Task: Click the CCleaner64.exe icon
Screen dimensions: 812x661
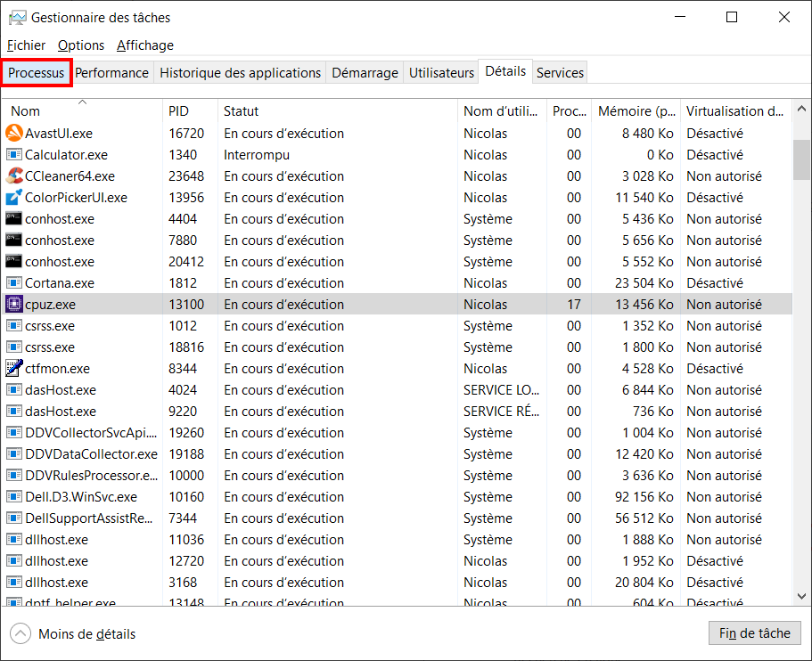Action: (14, 176)
